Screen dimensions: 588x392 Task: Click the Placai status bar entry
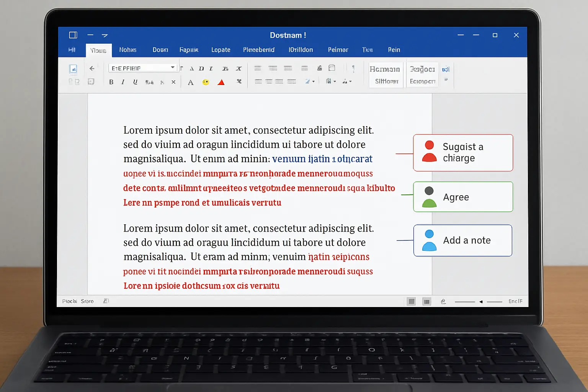pos(70,301)
